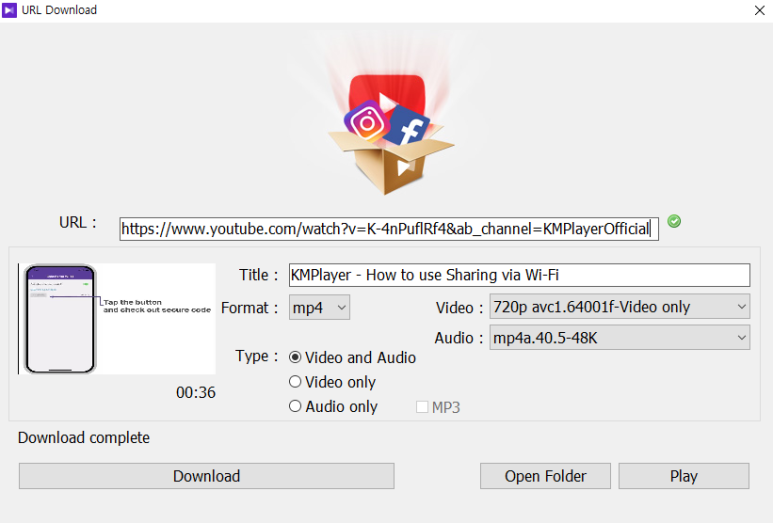Viewport: 773px width, 523px height.
Task: Click the "Audio :" label
Action: tap(459, 338)
